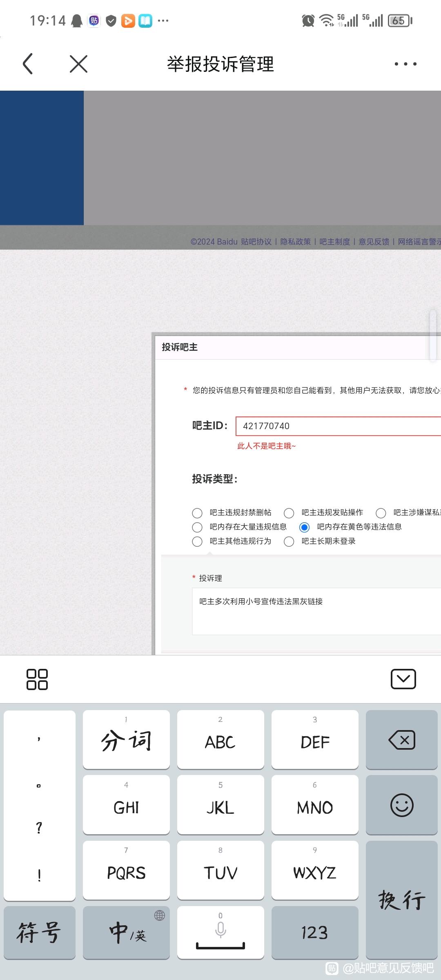Tap the globe 中/英 language switch key

pos(126,933)
